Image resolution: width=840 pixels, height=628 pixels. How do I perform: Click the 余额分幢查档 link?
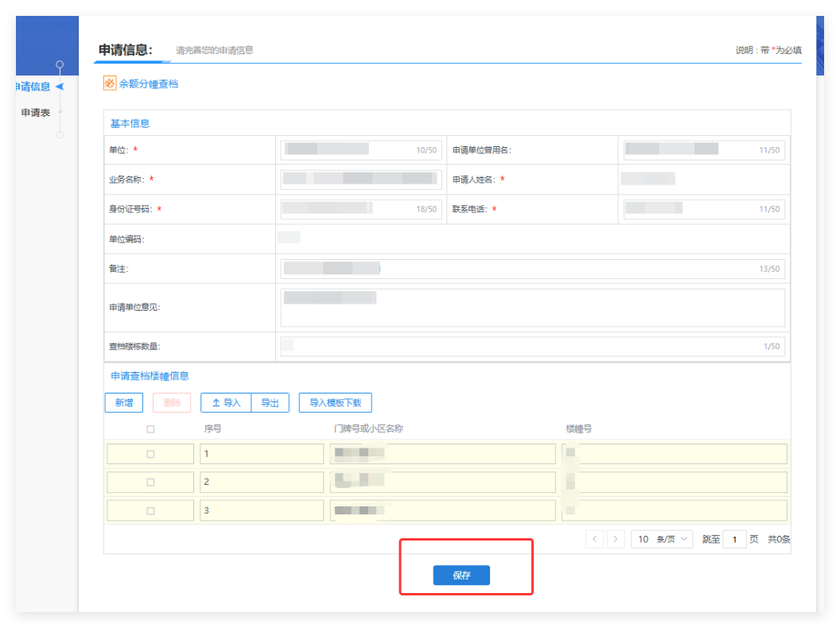pos(149,83)
